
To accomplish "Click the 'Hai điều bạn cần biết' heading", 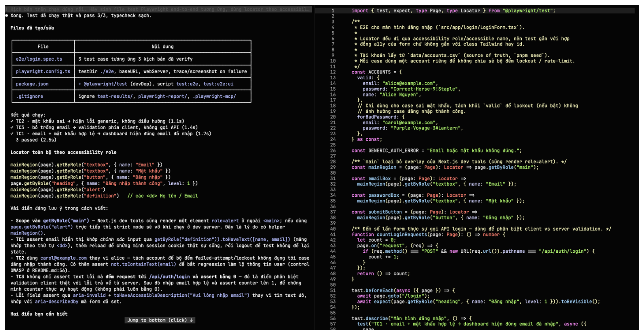I will (x=39, y=314).
